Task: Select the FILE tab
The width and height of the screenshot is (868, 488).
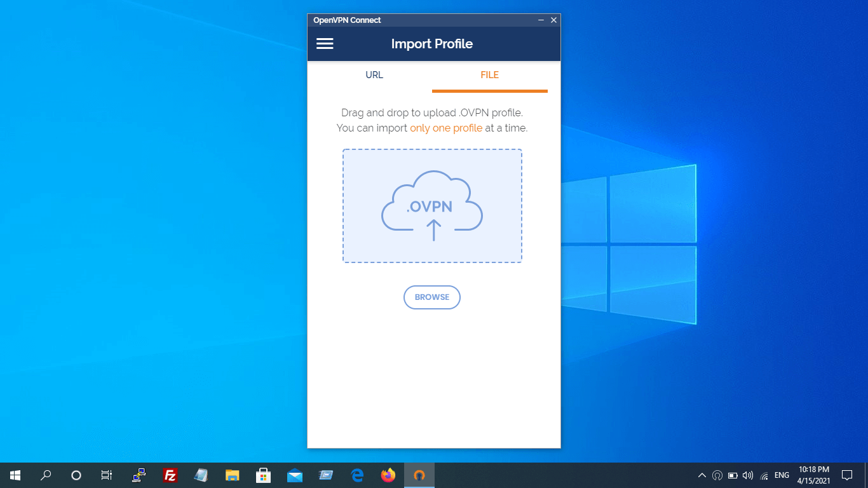Action: point(489,75)
